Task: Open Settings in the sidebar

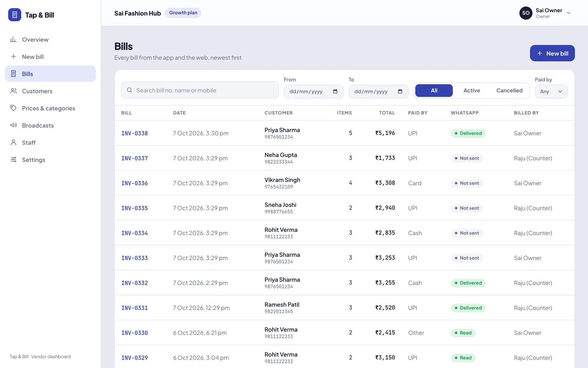Action: (50, 160)
